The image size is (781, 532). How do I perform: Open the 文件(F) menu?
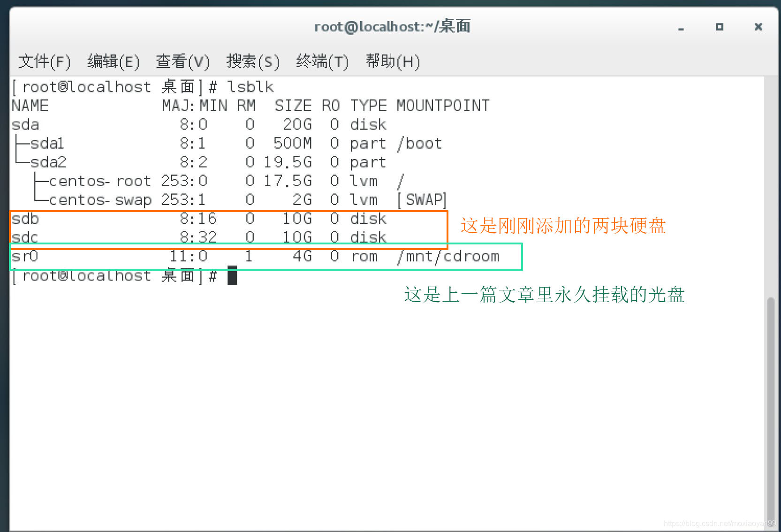44,61
